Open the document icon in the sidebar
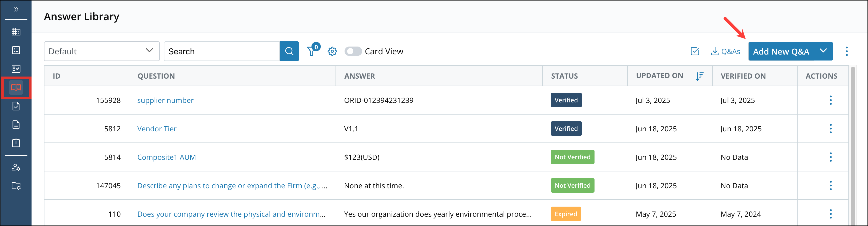Viewport: 868px width, 226px height. click(x=16, y=124)
